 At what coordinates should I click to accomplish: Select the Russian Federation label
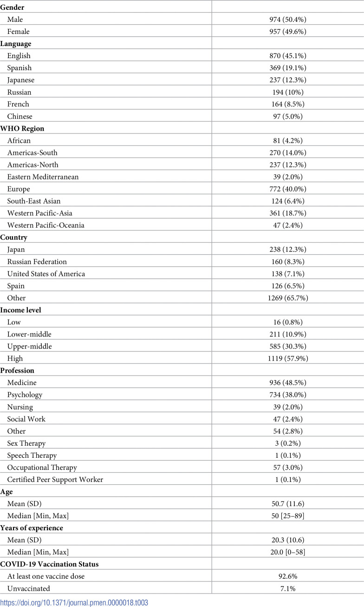tap(37, 262)
